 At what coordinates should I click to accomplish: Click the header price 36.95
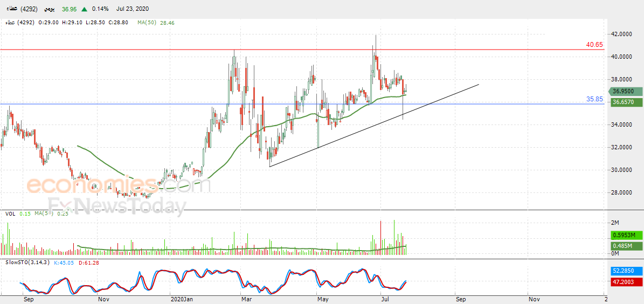tap(69, 9)
